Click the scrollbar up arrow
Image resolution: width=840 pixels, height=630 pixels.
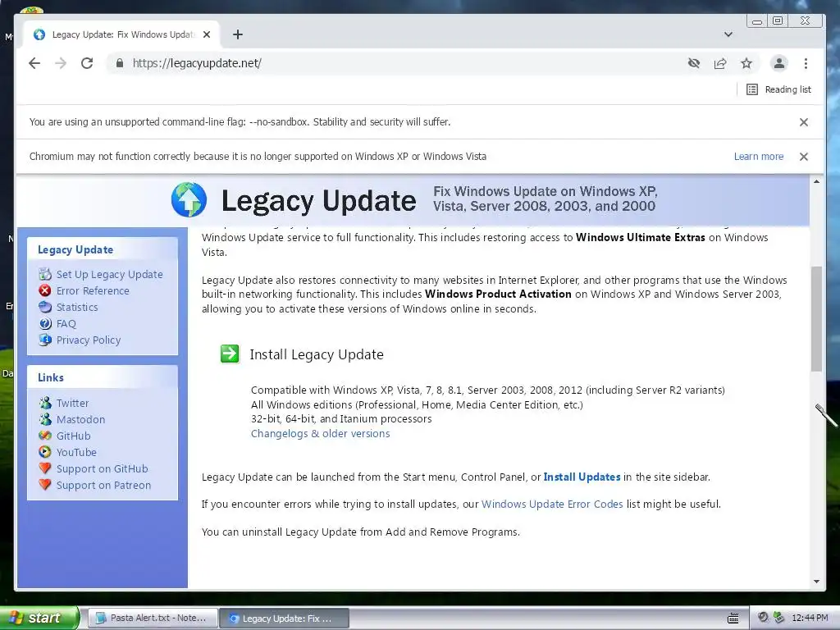point(816,181)
